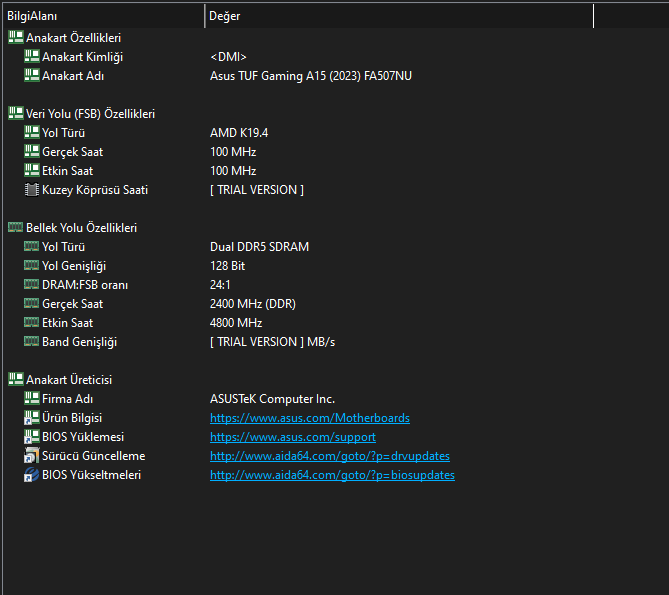Click the Veri Yolu (FSB) Özellikleri icon
Viewport: 669px width, 595px height.
tap(15, 114)
